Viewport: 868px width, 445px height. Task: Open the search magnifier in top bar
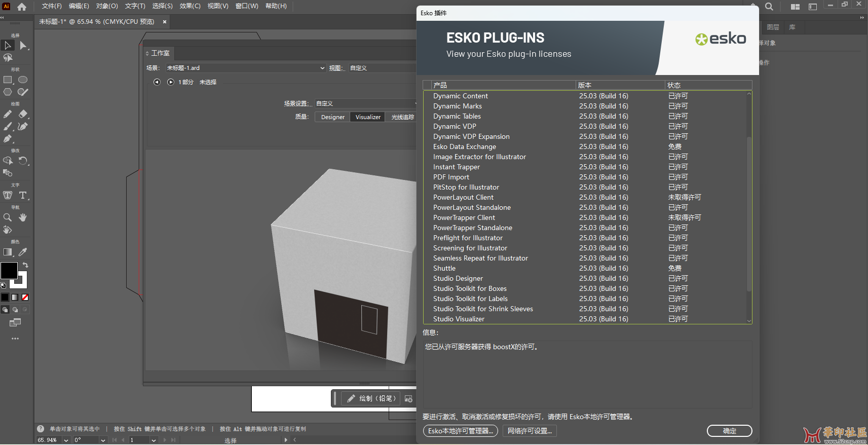pyautogui.click(x=769, y=7)
